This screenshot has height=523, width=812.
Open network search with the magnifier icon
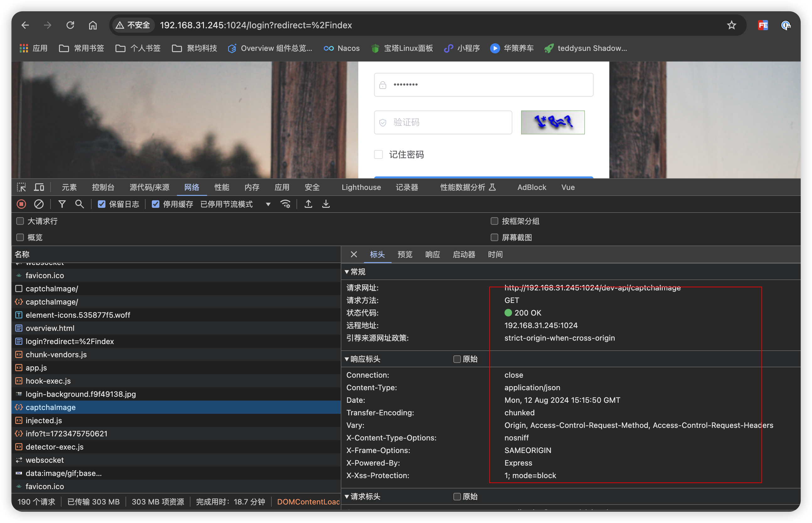79,204
